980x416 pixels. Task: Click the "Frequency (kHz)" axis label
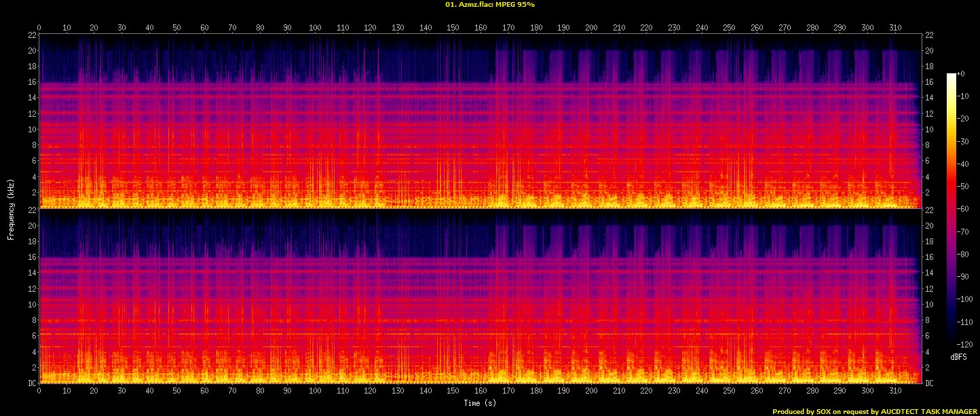pyautogui.click(x=11, y=208)
